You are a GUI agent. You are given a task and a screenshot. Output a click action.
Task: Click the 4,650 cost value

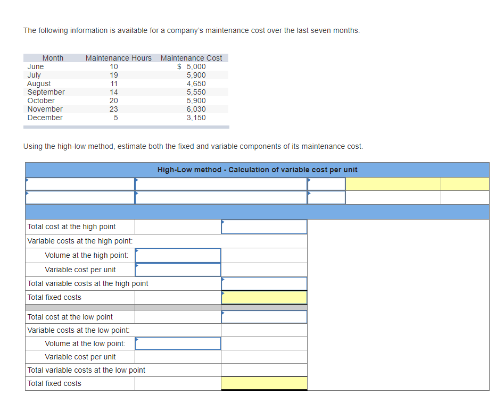pos(196,83)
